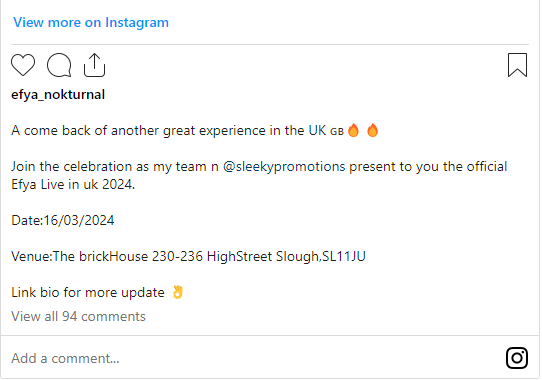Click the Link bio for more update text
This screenshot has height=380, width=542.
click(x=88, y=293)
